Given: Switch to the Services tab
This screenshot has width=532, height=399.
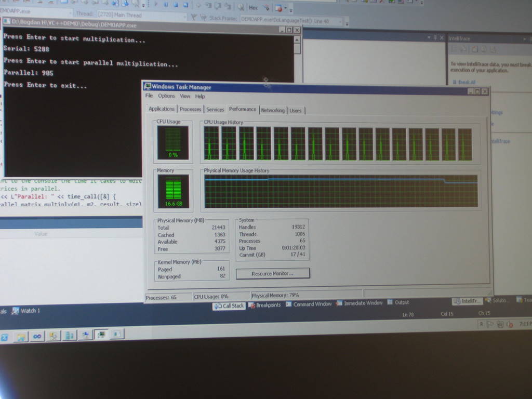Looking at the screenshot, I should point(215,109).
